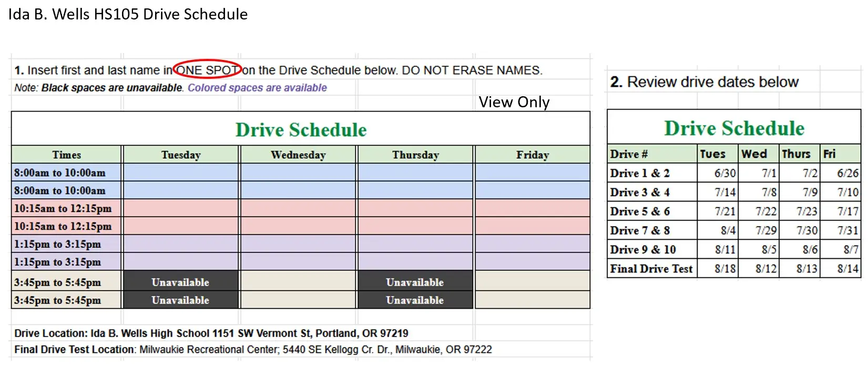
Task: Select the Thursday header in left schedule
Action: (415, 155)
